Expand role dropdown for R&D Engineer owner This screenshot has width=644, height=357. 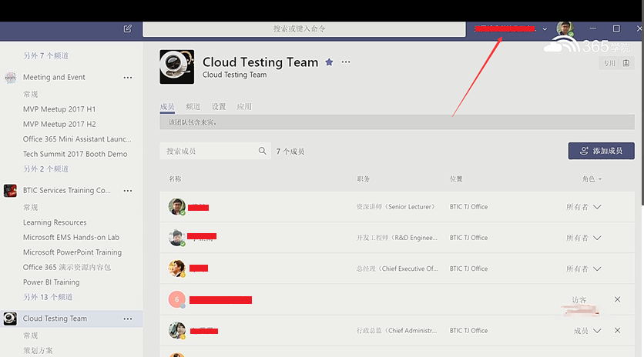(x=597, y=238)
